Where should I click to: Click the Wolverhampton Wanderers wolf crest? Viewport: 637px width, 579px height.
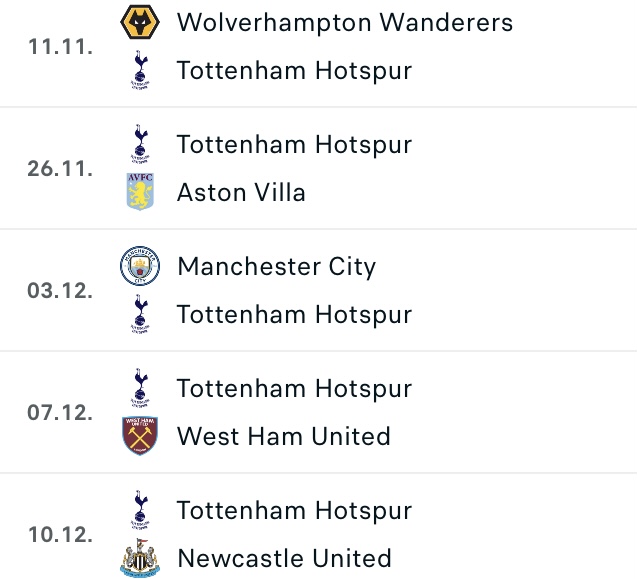pyautogui.click(x=140, y=22)
